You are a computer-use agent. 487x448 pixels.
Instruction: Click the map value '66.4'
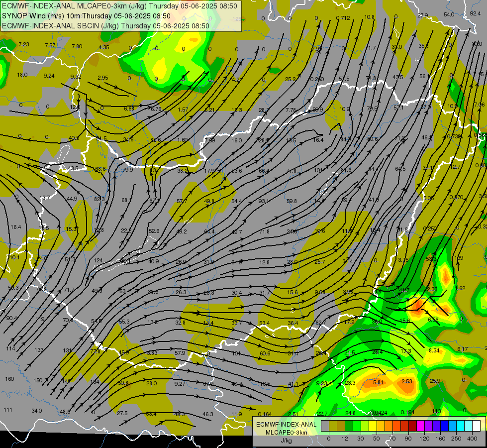[x=264, y=171]
